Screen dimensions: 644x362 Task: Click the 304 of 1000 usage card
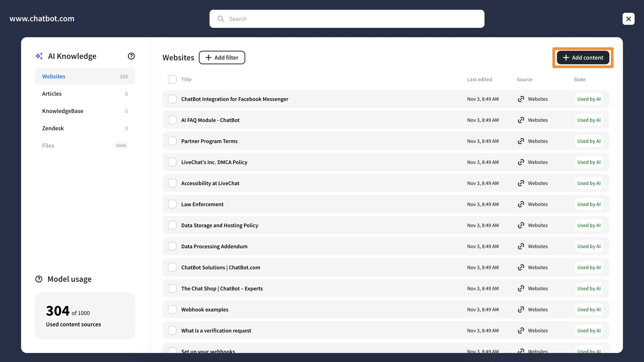(85, 316)
